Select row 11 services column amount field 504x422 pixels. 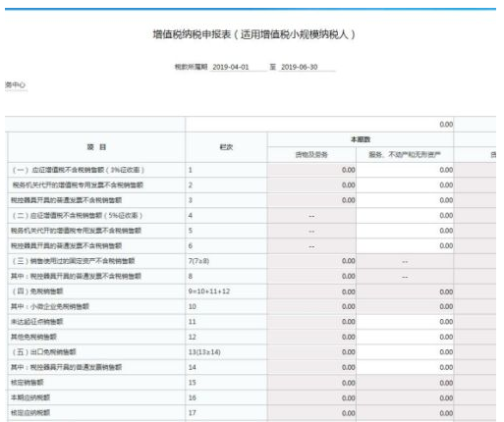405,322
